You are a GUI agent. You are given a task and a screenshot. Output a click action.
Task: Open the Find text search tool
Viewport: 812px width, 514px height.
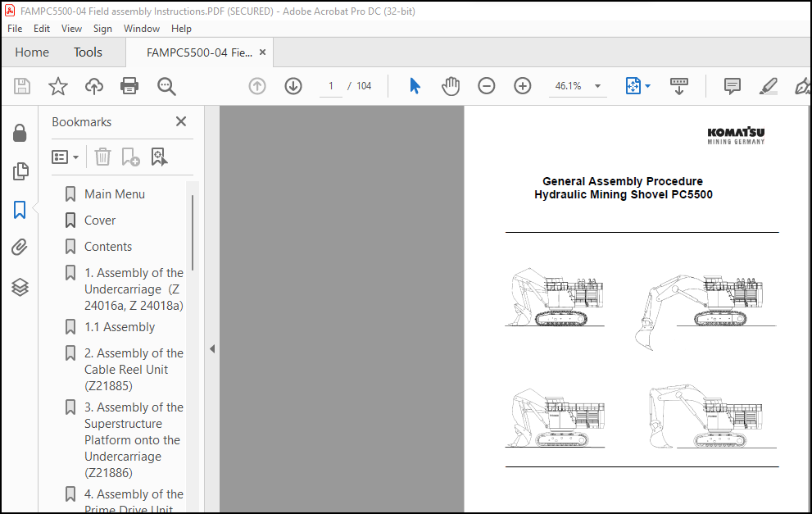coord(166,86)
